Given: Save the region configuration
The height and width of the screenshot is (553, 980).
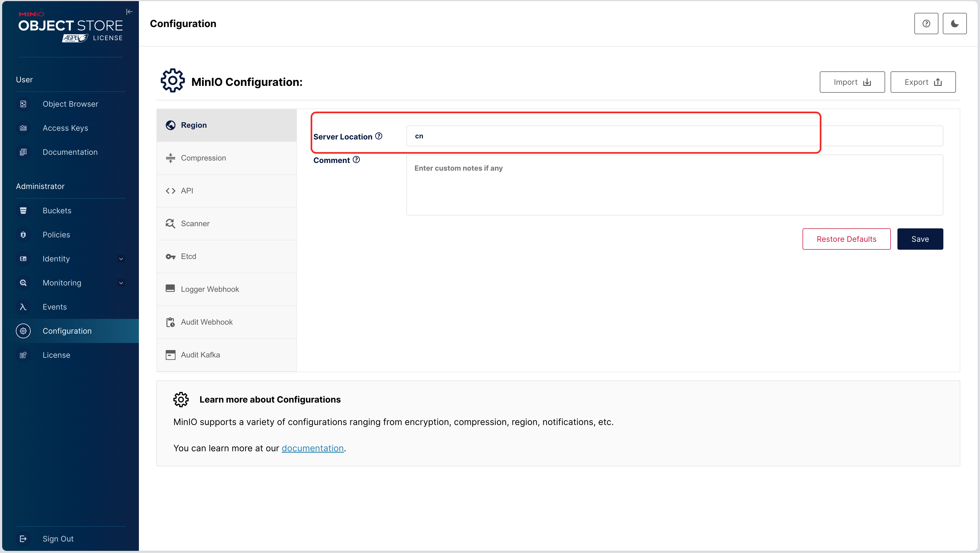Looking at the screenshot, I should (920, 239).
